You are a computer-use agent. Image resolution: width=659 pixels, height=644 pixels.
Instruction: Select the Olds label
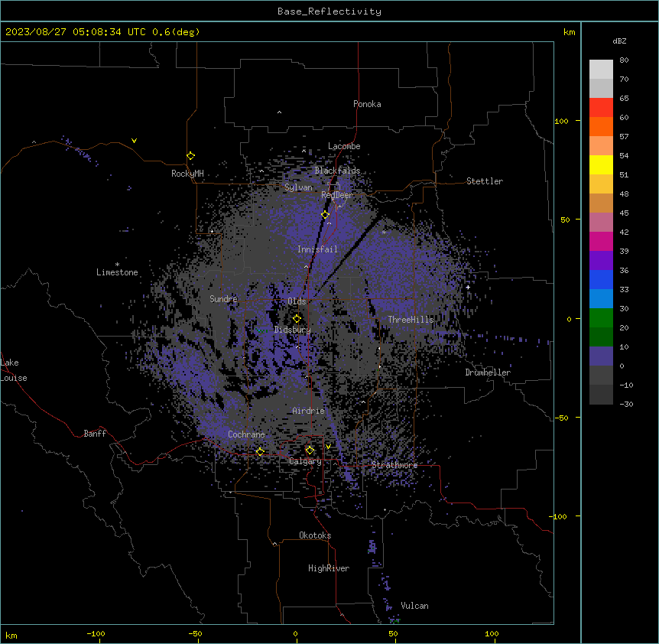point(297,301)
